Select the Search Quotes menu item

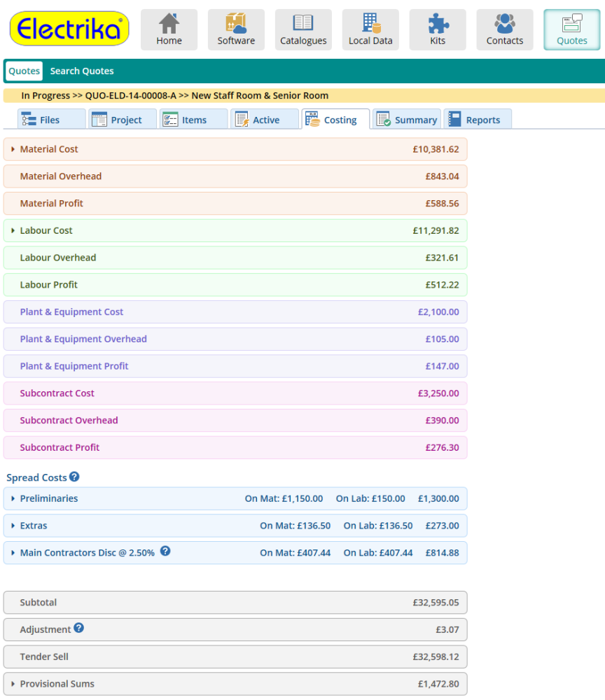(81, 71)
